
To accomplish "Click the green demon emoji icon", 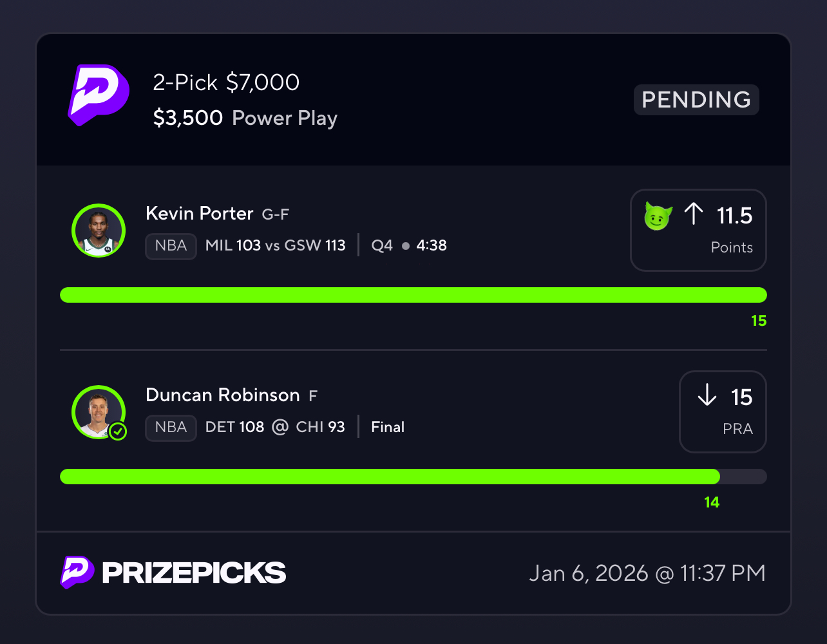I will click(x=658, y=216).
